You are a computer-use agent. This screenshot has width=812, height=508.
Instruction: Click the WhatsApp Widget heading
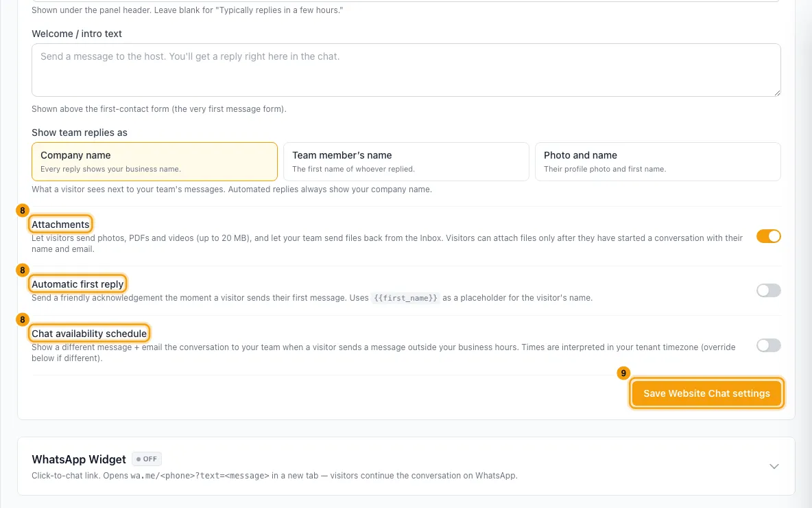coord(79,459)
